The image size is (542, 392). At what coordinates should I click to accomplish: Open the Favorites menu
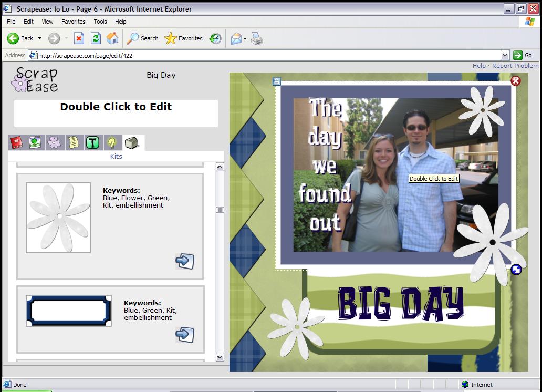(x=74, y=22)
